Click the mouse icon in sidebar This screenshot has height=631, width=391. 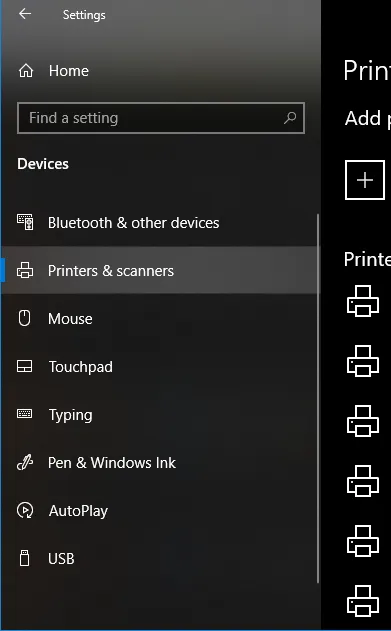[x=25, y=318]
